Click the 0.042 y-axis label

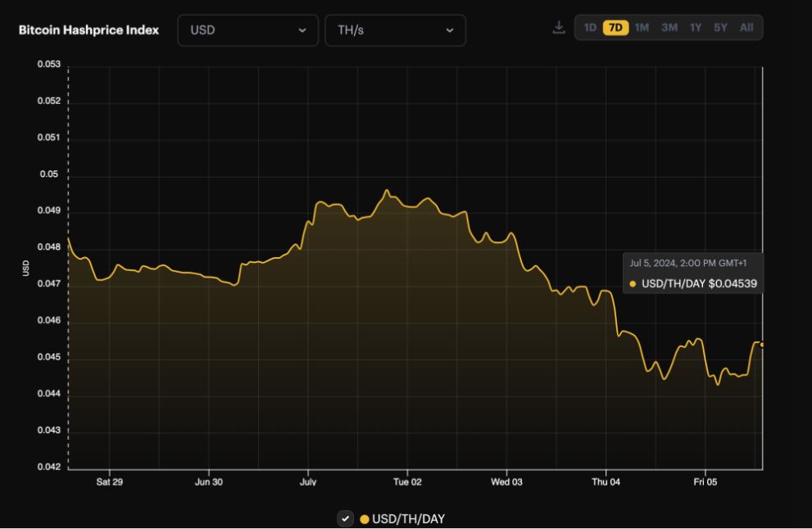[48, 467]
